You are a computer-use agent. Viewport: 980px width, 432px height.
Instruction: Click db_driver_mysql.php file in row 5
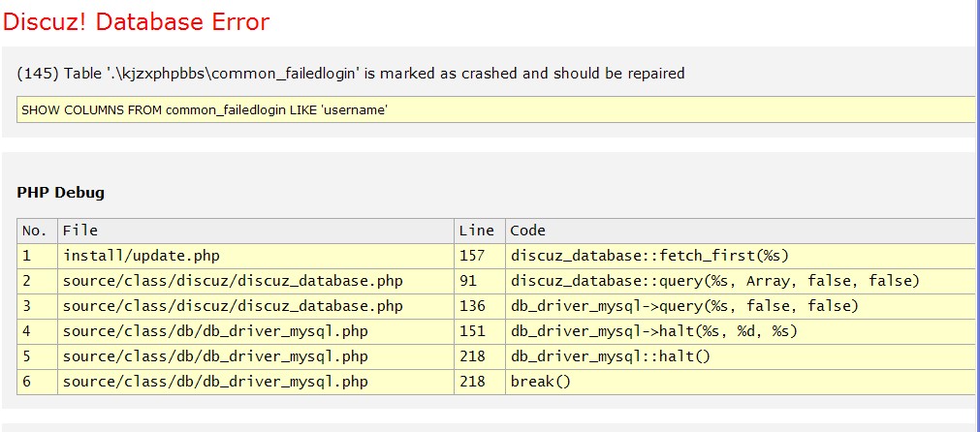(256, 356)
